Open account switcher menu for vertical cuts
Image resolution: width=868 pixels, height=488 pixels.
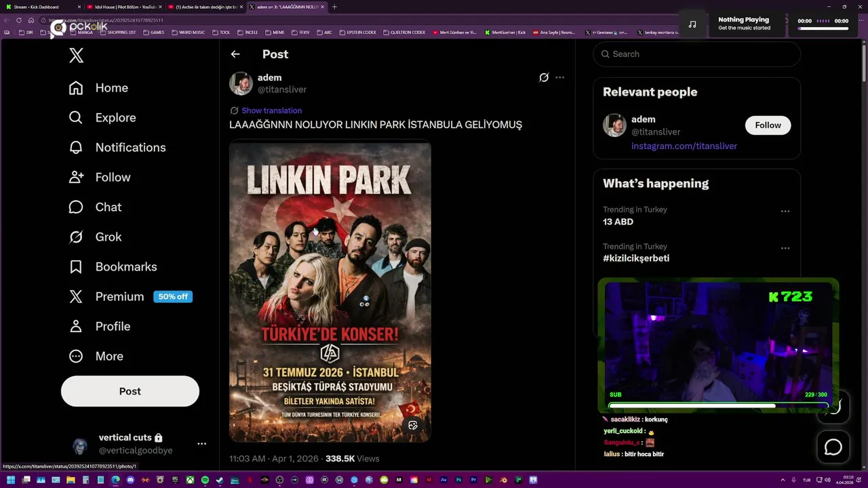201,444
